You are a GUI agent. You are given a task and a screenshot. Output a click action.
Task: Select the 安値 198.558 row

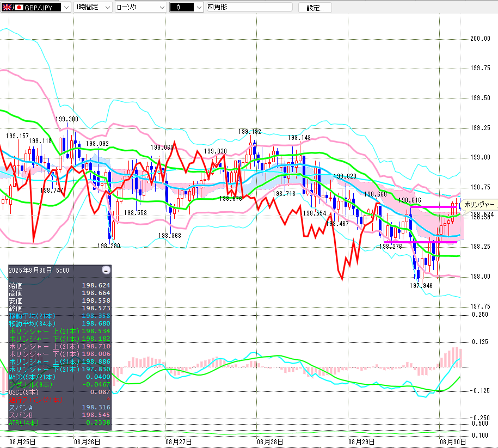pyautogui.click(x=60, y=300)
